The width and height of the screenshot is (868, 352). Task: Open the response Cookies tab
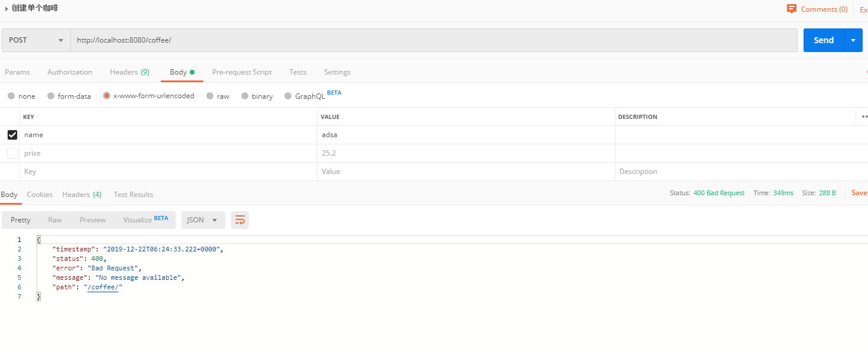pos(40,195)
